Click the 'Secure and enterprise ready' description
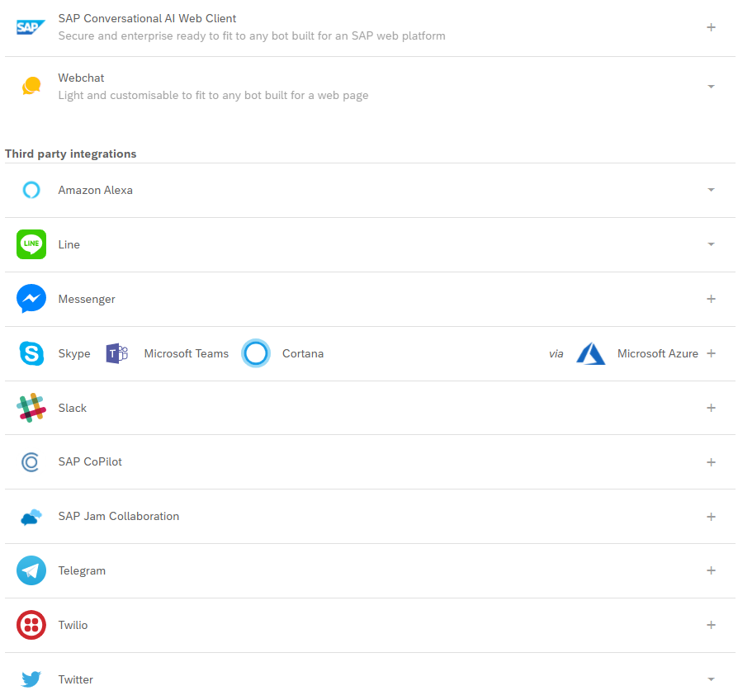Screen dimensions: 738x700 pyautogui.click(x=252, y=36)
